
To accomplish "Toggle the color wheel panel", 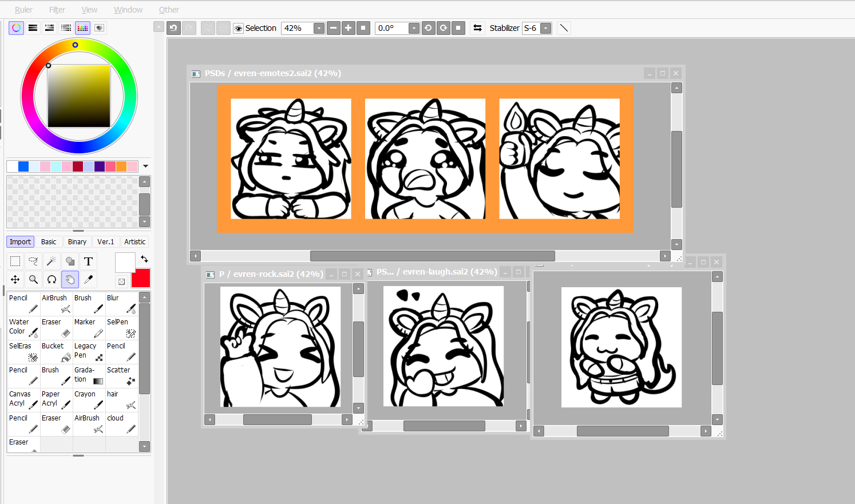I will tap(16, 28).
